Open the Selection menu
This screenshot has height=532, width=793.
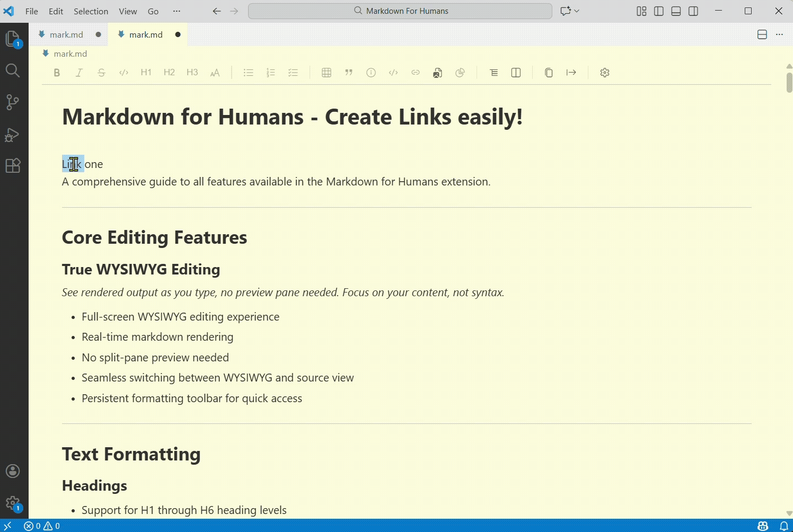point(91,11)
